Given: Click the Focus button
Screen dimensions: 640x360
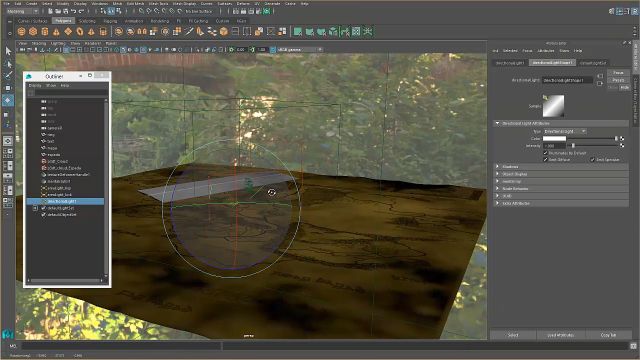Looking at the screenshot, I should (x=618, y=73).
